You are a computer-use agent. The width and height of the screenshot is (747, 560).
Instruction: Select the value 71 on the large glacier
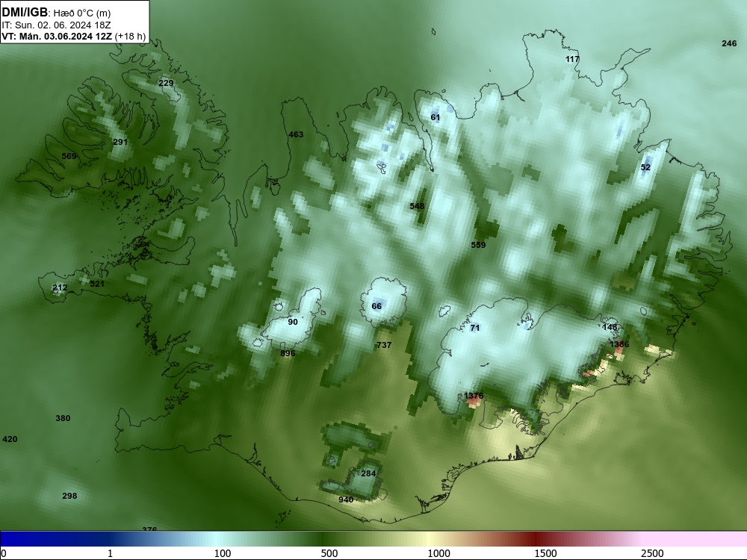[474, 328]
